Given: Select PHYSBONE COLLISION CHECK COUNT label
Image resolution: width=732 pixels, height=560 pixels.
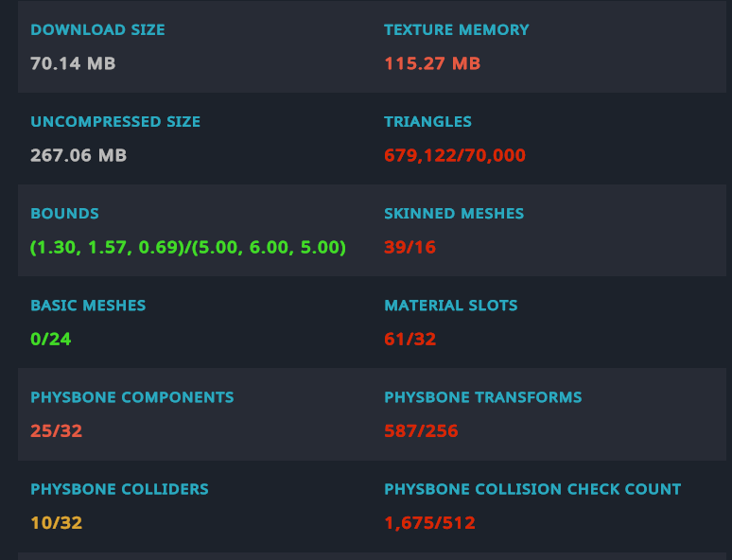Looking at the screenshot, I should click(x=532, y=490).
